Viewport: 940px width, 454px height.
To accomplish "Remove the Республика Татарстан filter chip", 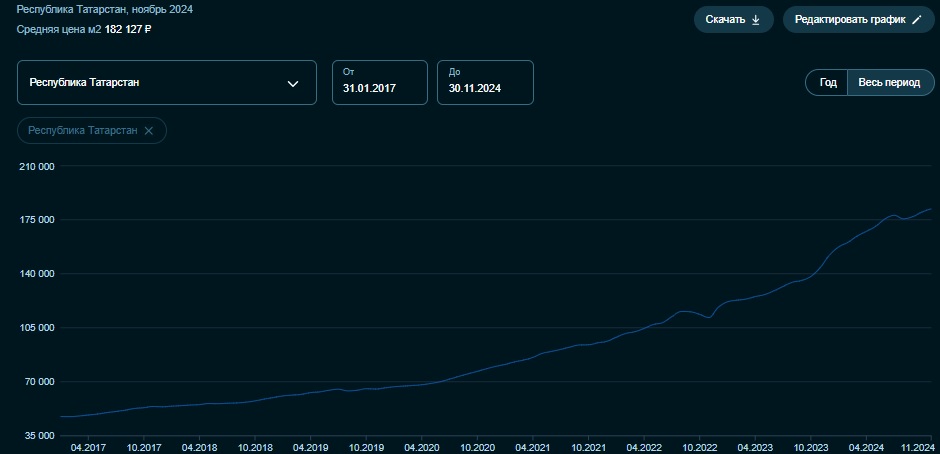I will (x=149, y=131).
